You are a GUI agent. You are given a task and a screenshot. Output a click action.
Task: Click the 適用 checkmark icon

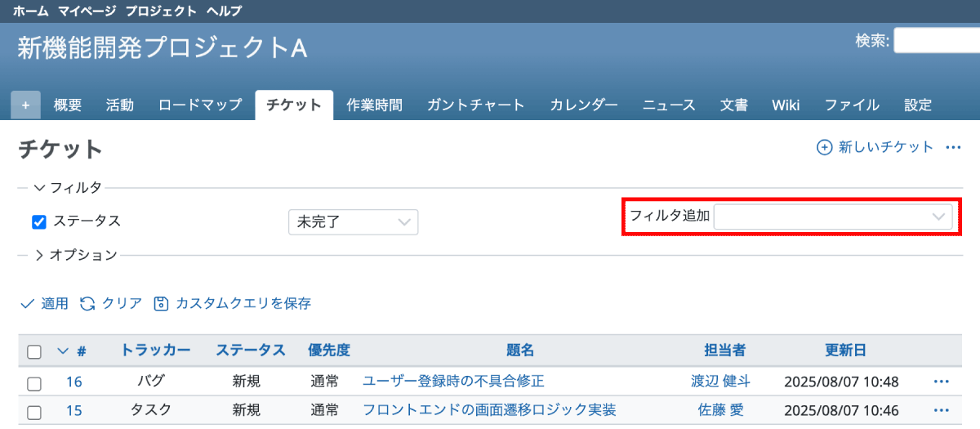point(26,303)
